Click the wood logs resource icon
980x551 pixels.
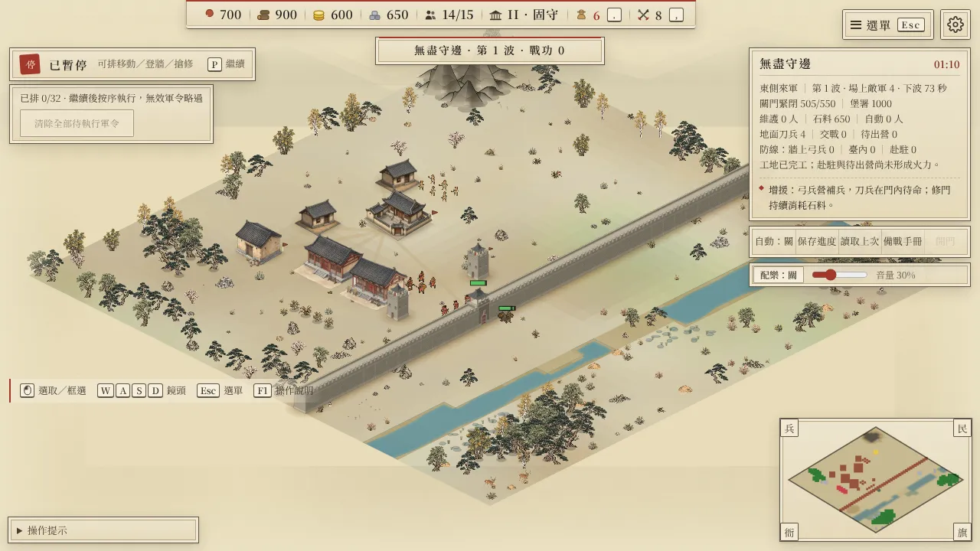point(264,15)
